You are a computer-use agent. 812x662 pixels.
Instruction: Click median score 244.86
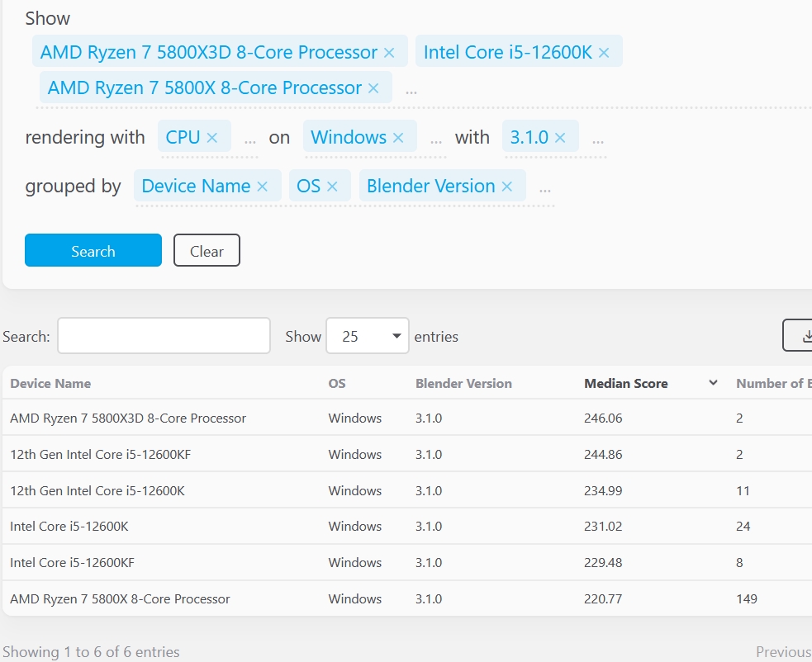(x=603, y=455)
